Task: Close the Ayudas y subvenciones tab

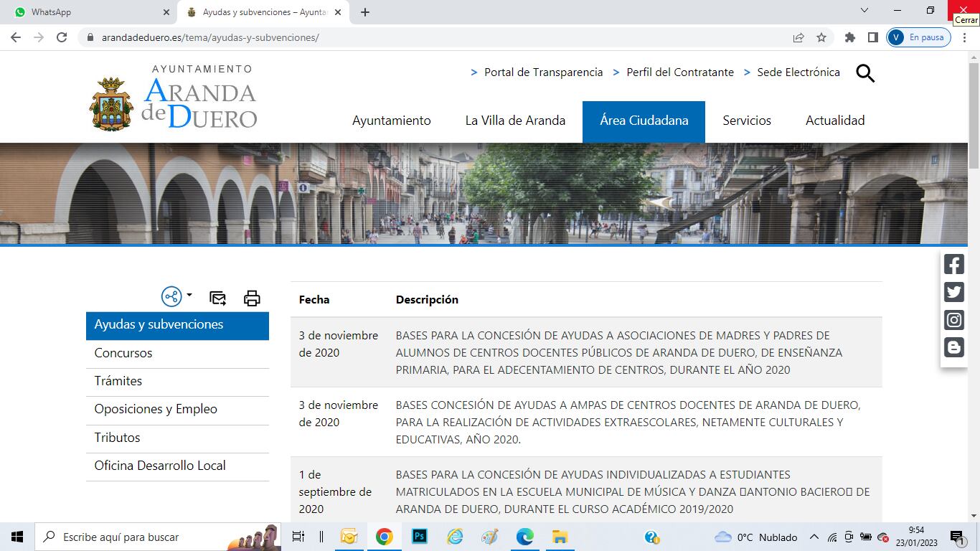Action: pos(338,12)
